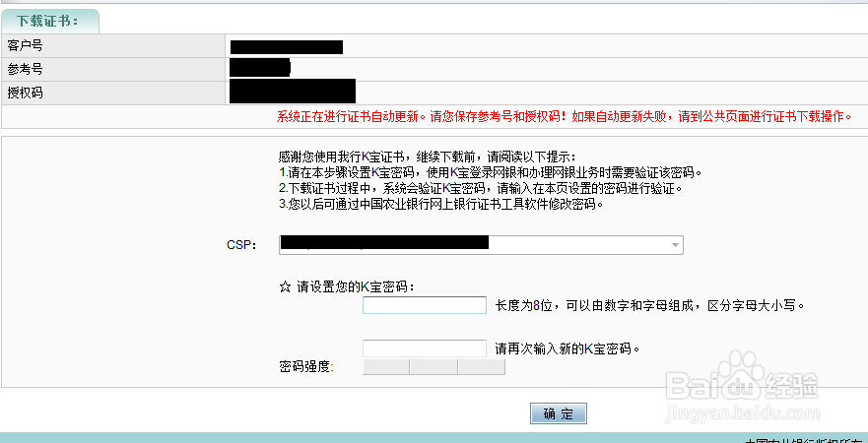Click the red certificate auto-update warning text
868x443 pixels.
[564, 117]
